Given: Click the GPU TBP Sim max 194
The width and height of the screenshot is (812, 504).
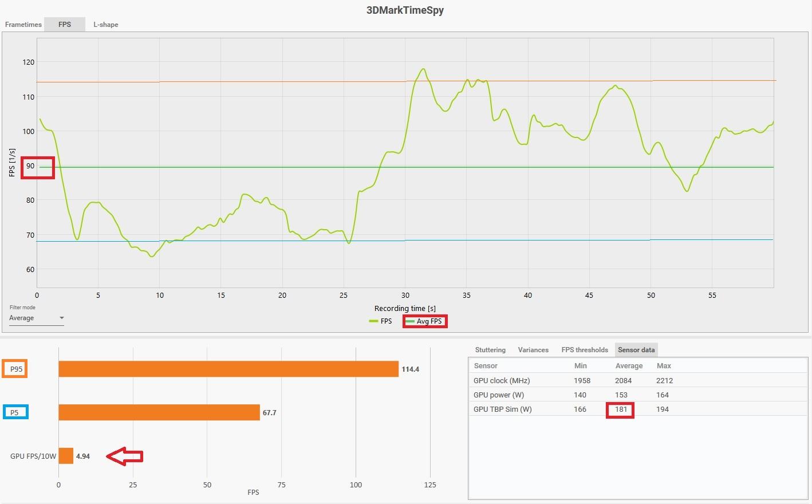Looking at the screenshot, I should coord(663,409).
